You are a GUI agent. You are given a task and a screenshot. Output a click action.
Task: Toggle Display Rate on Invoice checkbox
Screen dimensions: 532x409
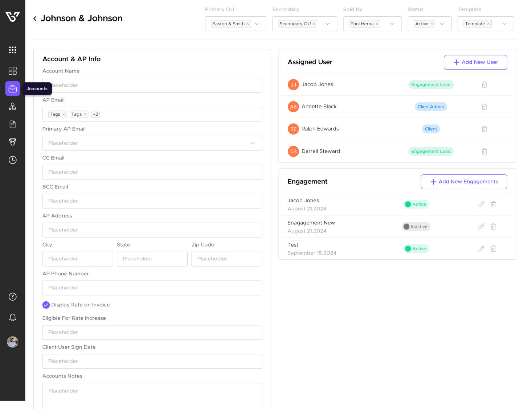46,305
